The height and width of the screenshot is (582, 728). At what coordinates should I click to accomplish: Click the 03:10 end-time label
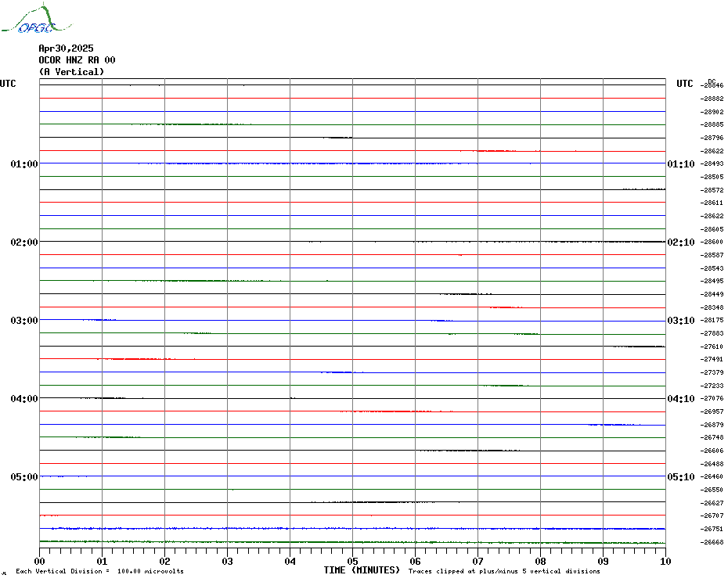pyautogui.click(x=681, y=320)
